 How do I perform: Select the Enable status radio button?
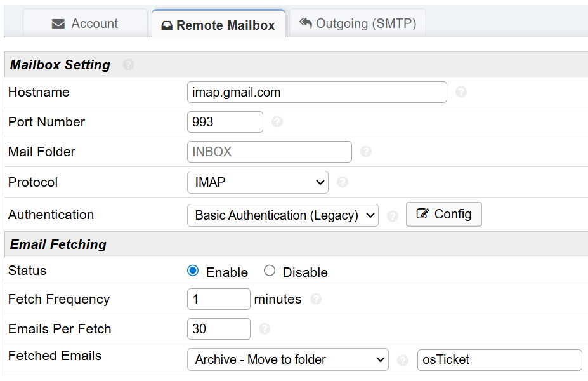click(x=193, y=271)
